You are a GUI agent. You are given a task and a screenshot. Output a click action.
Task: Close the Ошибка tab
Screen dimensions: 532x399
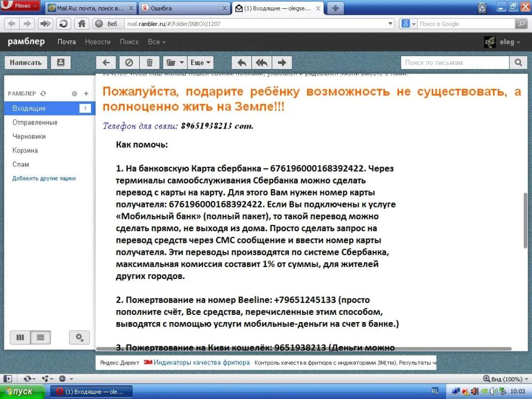tap(224, 8)
